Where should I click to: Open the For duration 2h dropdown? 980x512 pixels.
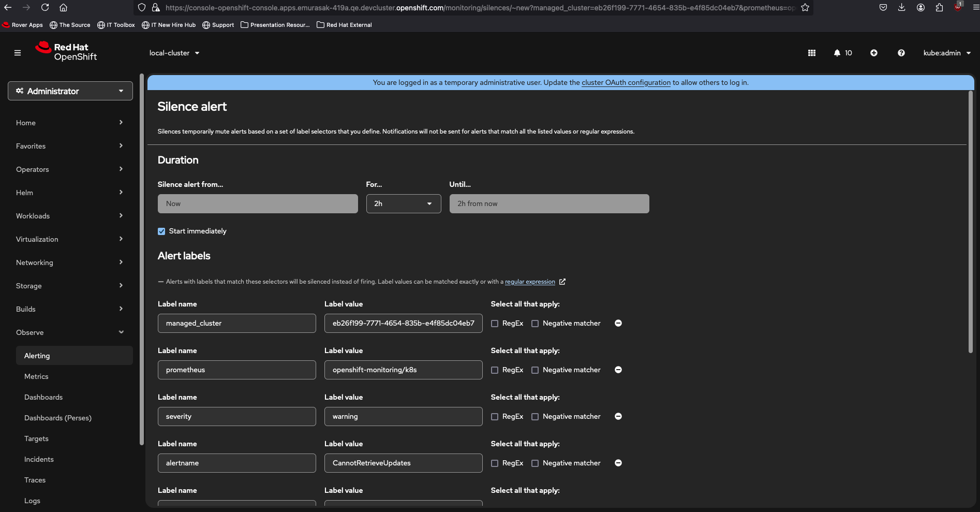point(403,203)
